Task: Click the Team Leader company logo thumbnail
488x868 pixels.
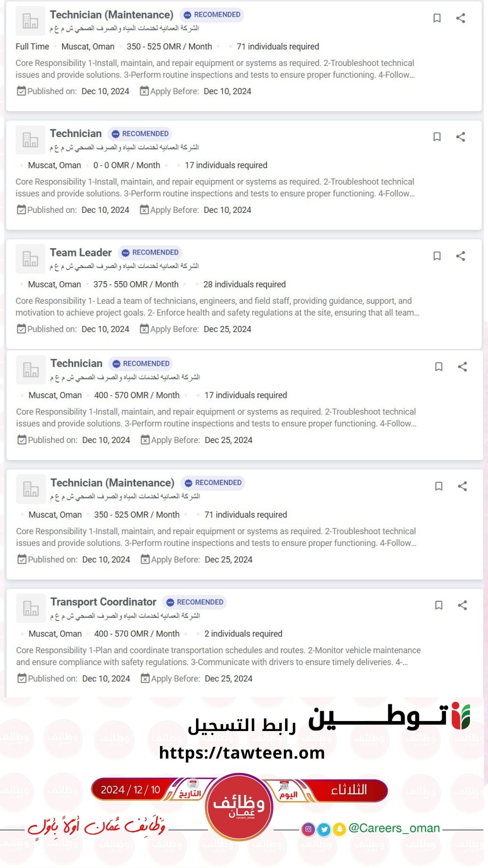Action: 30,259
